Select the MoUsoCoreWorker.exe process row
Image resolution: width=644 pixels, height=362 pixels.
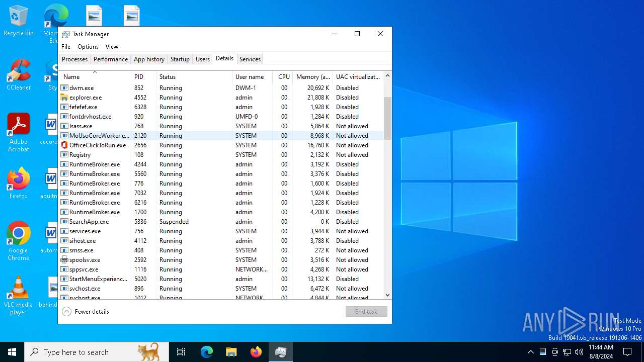point(221,136)
